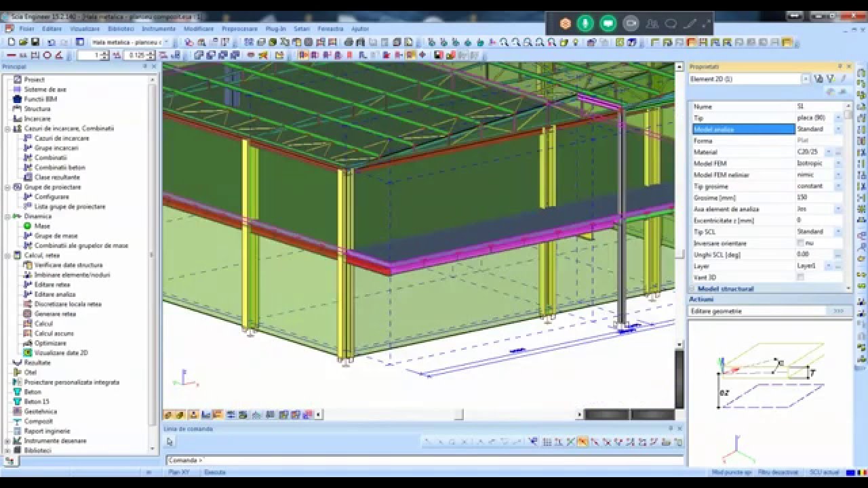Click first magnifier zoom icon in toolbar
The width and height of the screenshot is (868, 488).
coord(505,42)
